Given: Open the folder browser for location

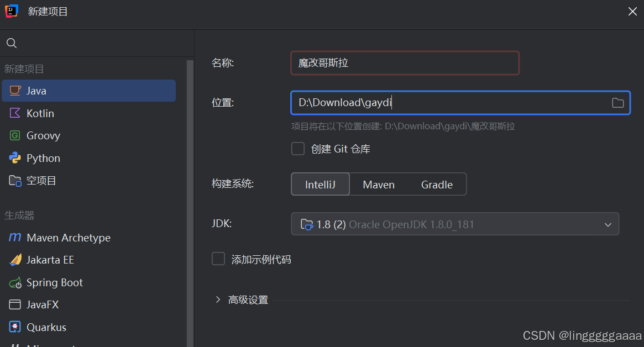Looking at the screenshot, I should (617, 103).
